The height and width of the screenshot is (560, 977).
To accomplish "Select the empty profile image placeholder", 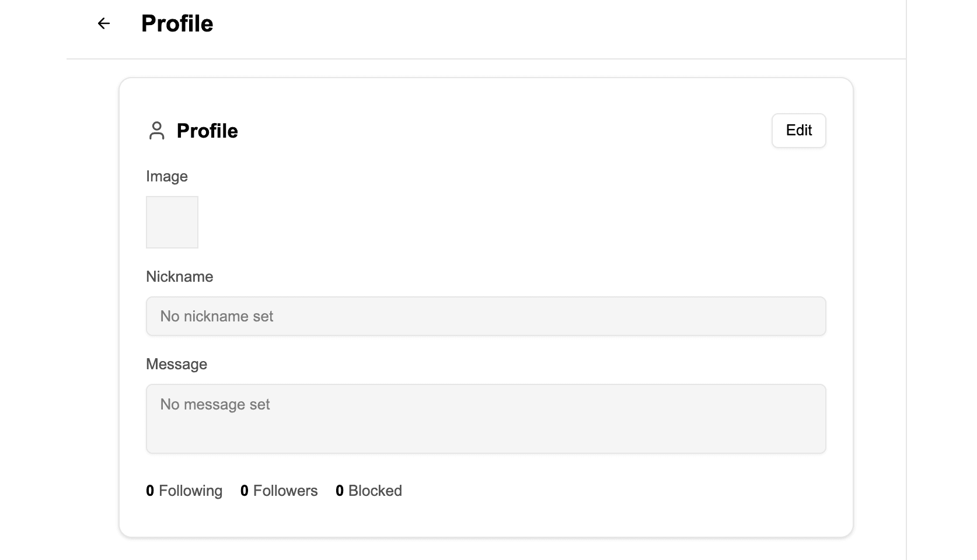I will tap(172, 222).
